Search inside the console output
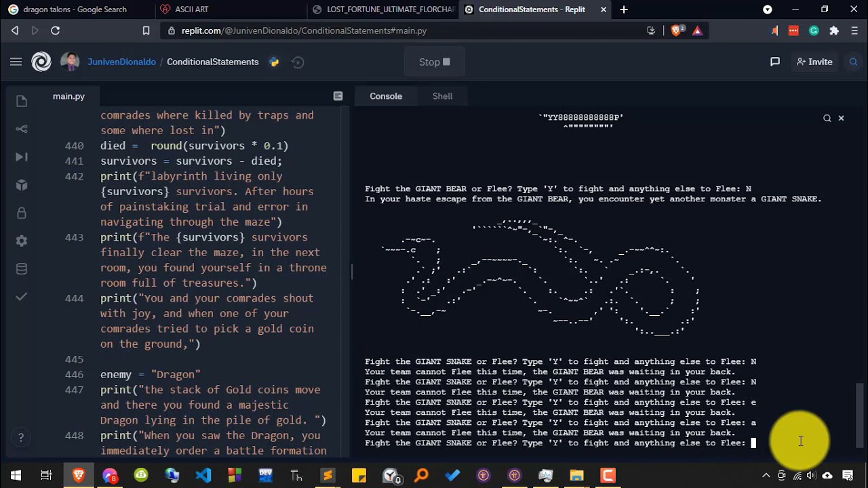868x488 pixels. (827, 118)
